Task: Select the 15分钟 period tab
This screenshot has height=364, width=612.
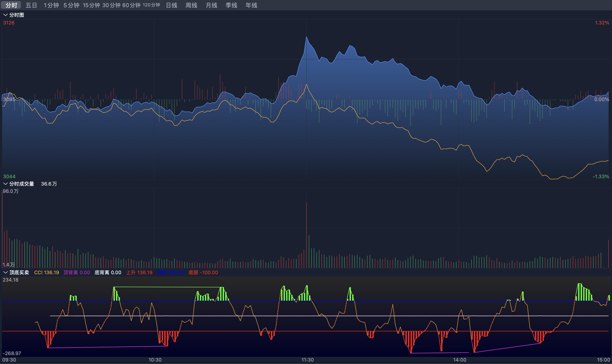Action: [91, 5]
